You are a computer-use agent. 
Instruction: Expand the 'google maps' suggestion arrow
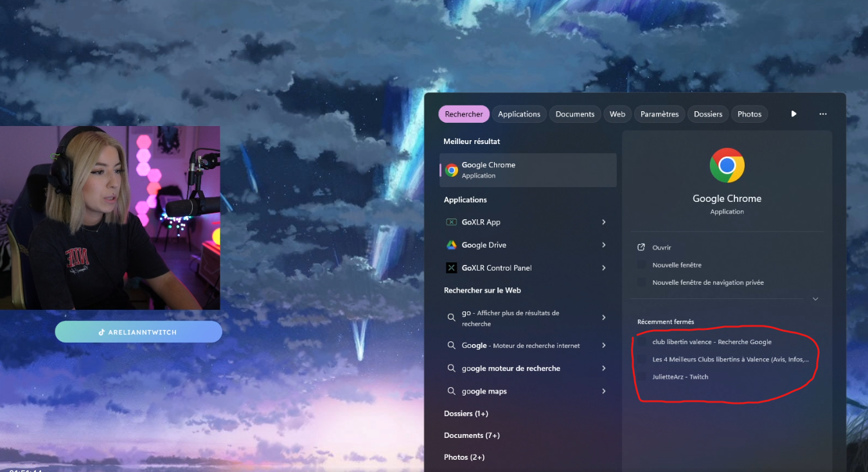pyautogui.click(x=604, y=391)
